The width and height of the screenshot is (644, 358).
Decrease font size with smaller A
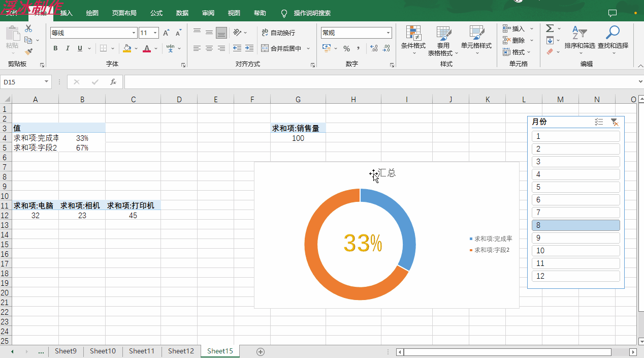tap(178, 33)
